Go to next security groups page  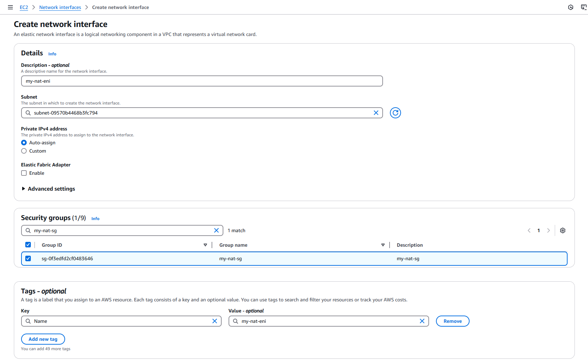(549, 230)
